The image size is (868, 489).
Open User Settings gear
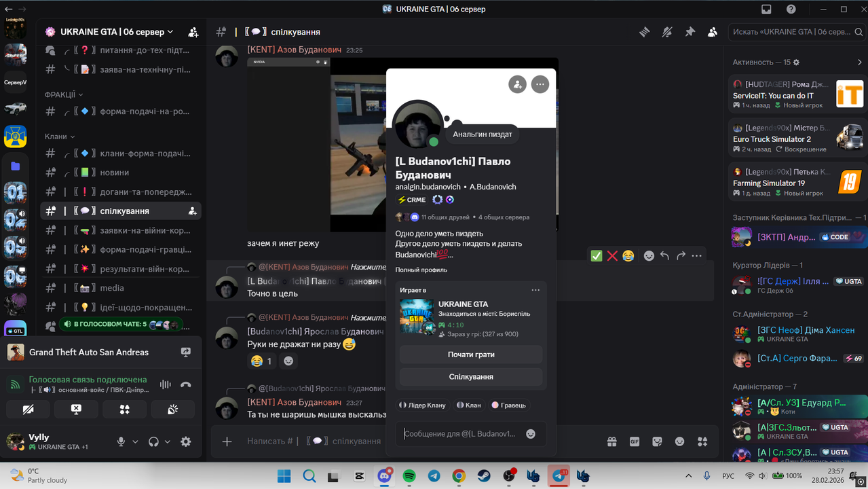[186, 441]
